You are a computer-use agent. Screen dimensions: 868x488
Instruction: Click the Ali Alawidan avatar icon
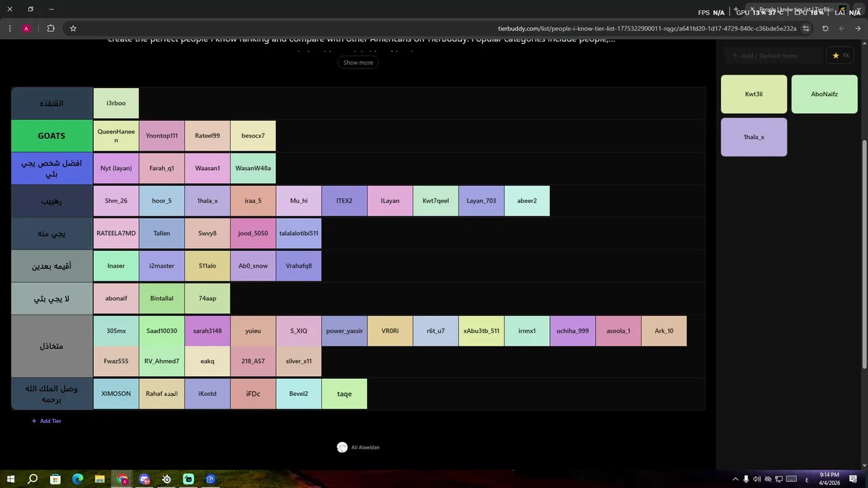(342, 447)
